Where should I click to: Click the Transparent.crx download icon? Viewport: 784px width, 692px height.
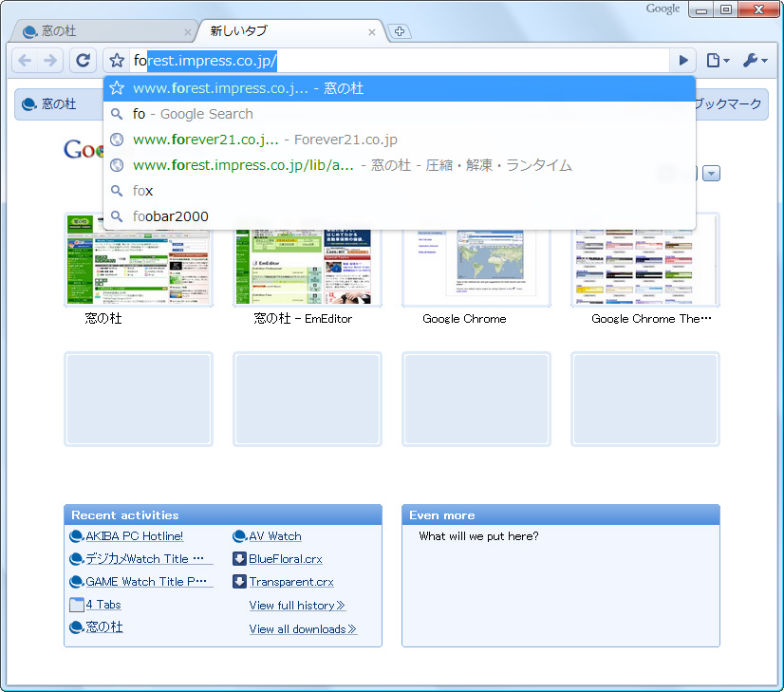[241, 582]
